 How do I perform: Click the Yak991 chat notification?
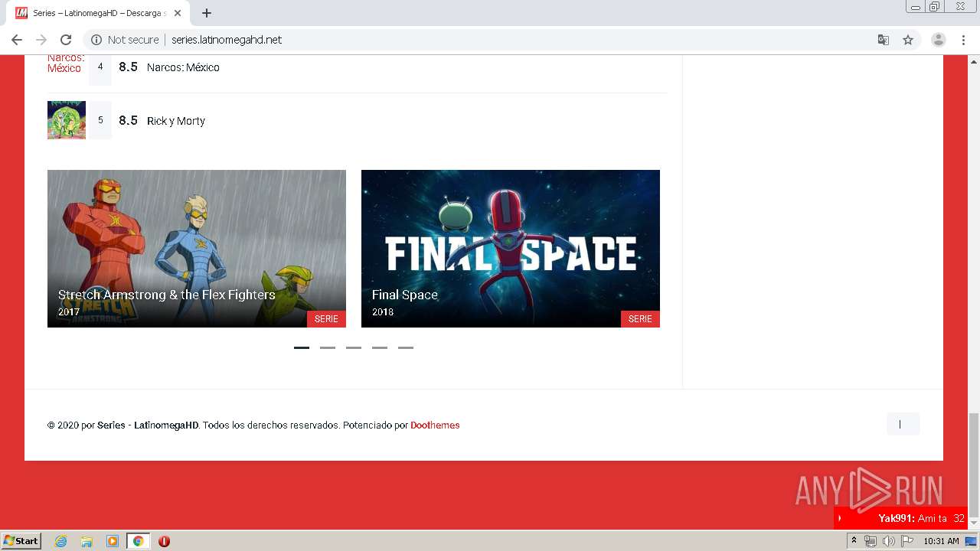[x=900, y=518]
